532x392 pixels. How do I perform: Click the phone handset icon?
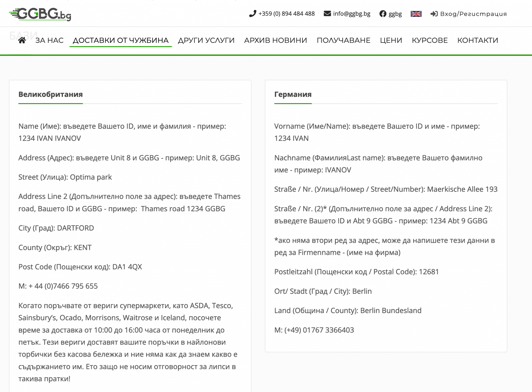click(252, 14)
